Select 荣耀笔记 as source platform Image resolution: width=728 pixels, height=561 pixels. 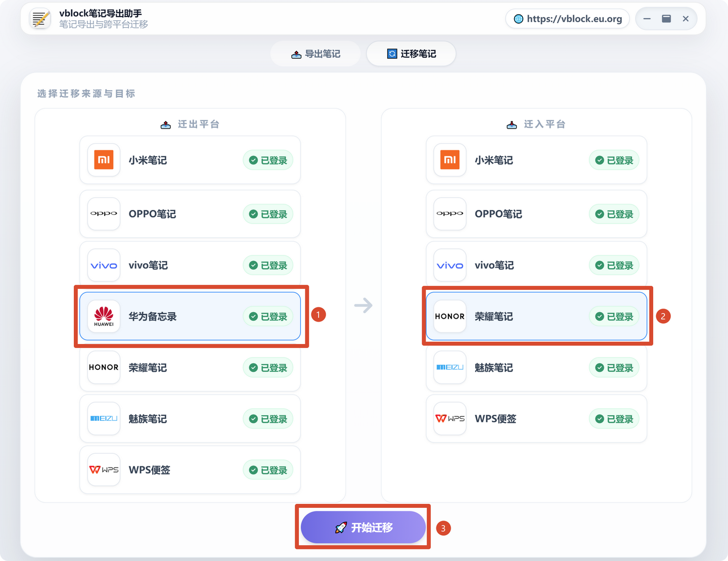click(x=190, y=367)
